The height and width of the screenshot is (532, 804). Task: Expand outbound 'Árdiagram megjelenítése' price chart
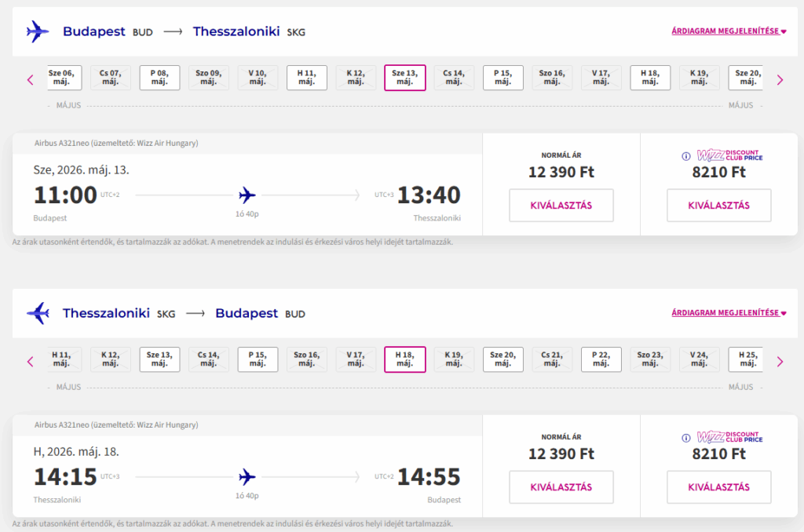pos(729,31)
